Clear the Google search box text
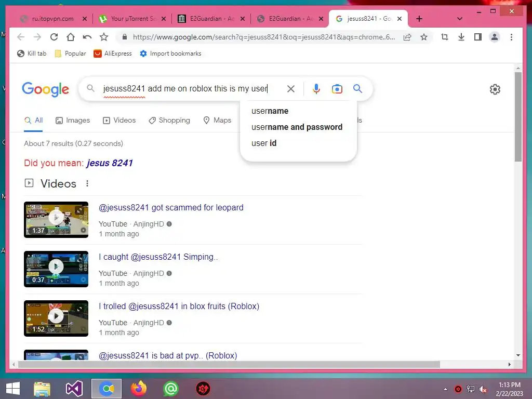The width and height of the screenshot is (532, 399). [291, 89]
